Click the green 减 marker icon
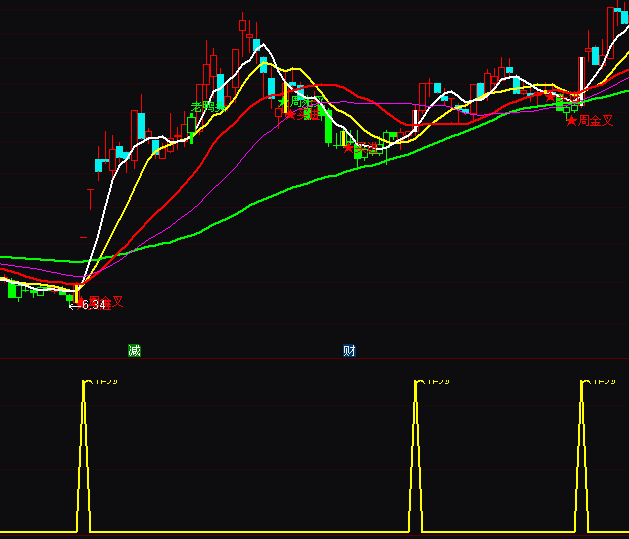 135,350
